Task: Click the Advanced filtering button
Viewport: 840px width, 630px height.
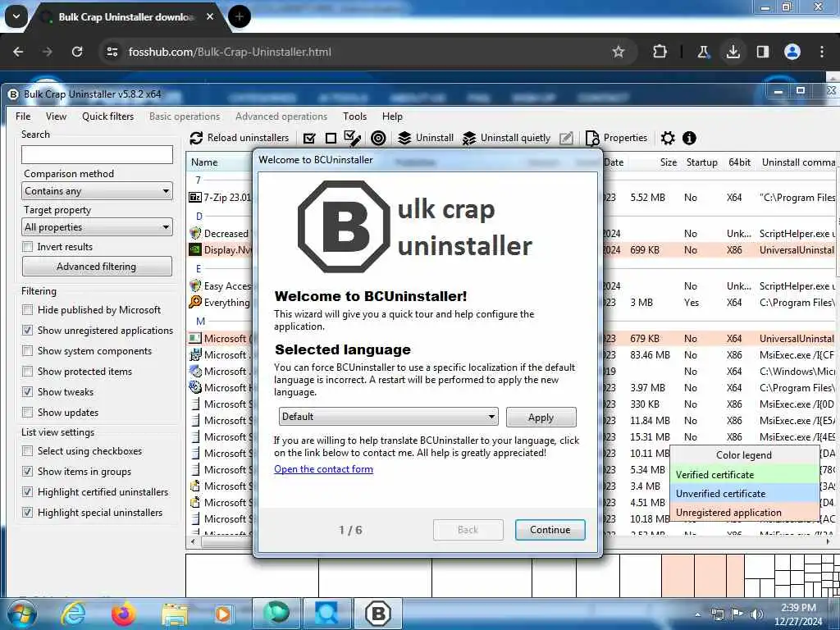Action: point(97,267)
